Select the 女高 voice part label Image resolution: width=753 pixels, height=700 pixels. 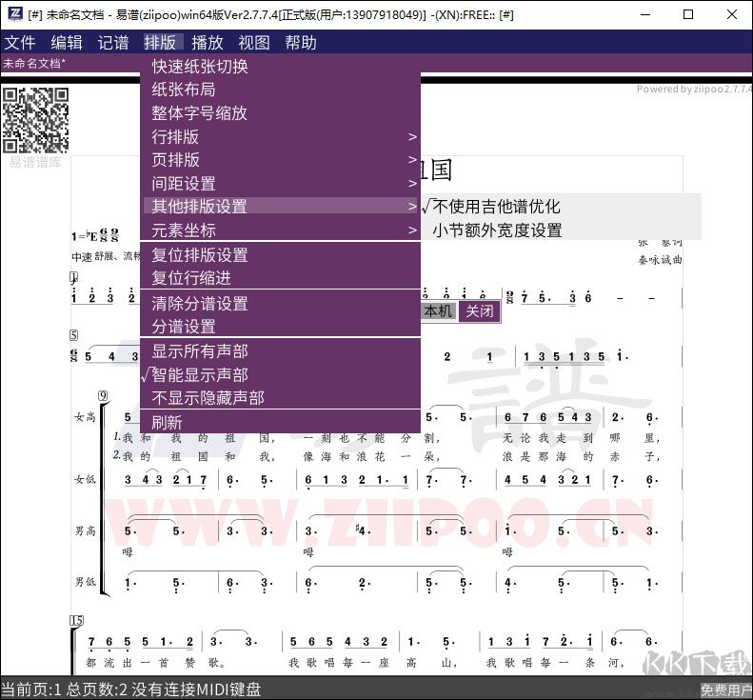(85, 417)
